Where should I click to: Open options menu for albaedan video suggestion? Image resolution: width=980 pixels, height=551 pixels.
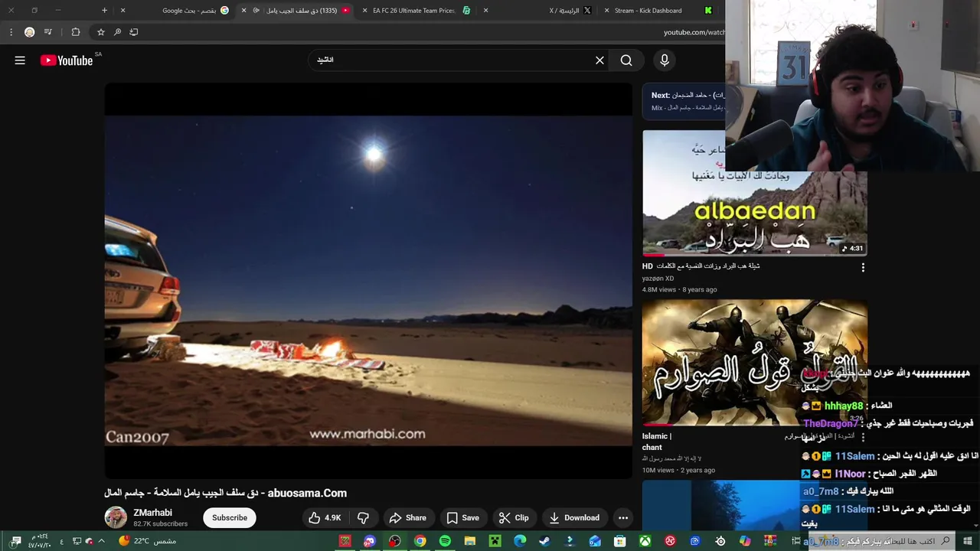(863, 268)
